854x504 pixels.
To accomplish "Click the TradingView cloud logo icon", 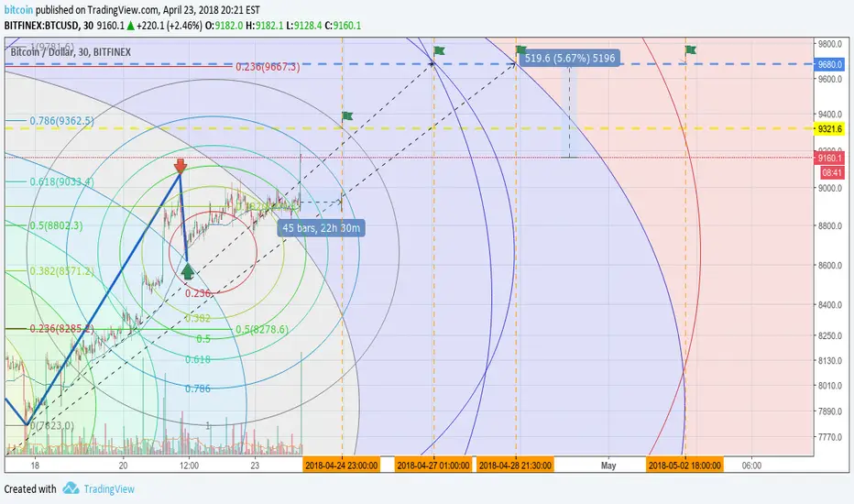I will [x=71, y=488].
